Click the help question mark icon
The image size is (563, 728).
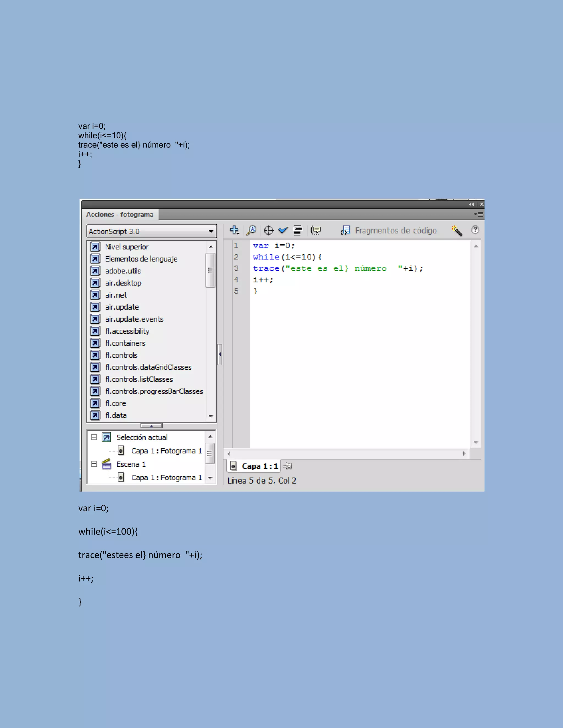(475, 230)
